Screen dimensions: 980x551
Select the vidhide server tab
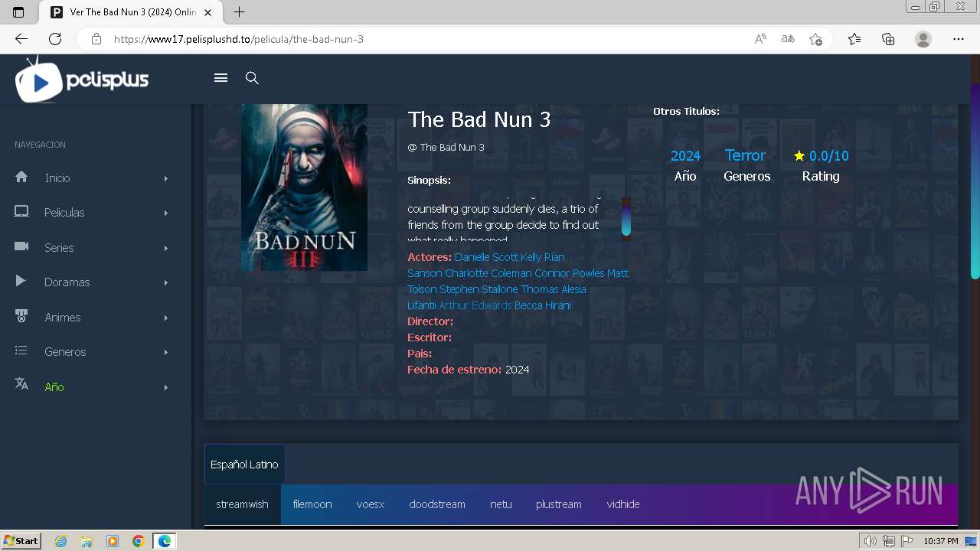623,504
